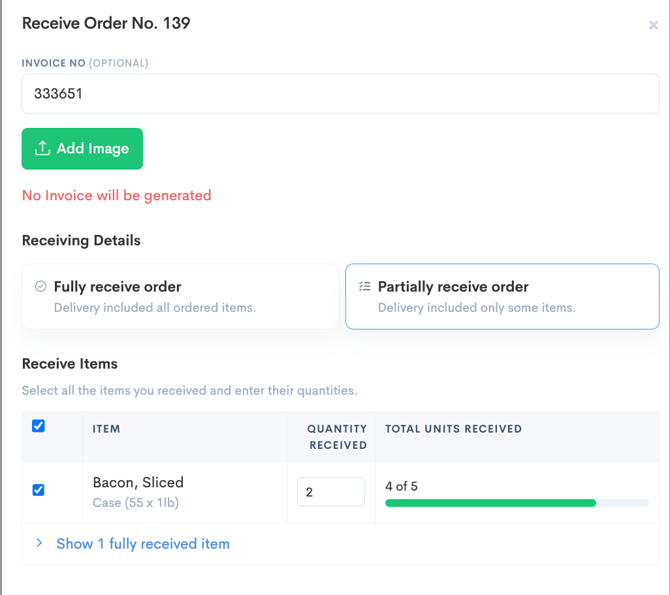The width and height of the screenshot is (670, 595).
Task: Click the No Invoice will be generated notice
Action: [117, 195]
